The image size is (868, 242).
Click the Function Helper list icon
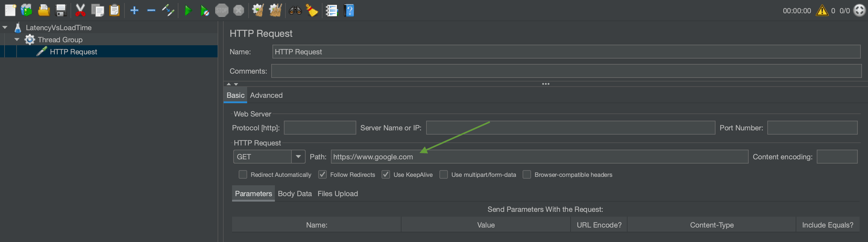[332, 11]
